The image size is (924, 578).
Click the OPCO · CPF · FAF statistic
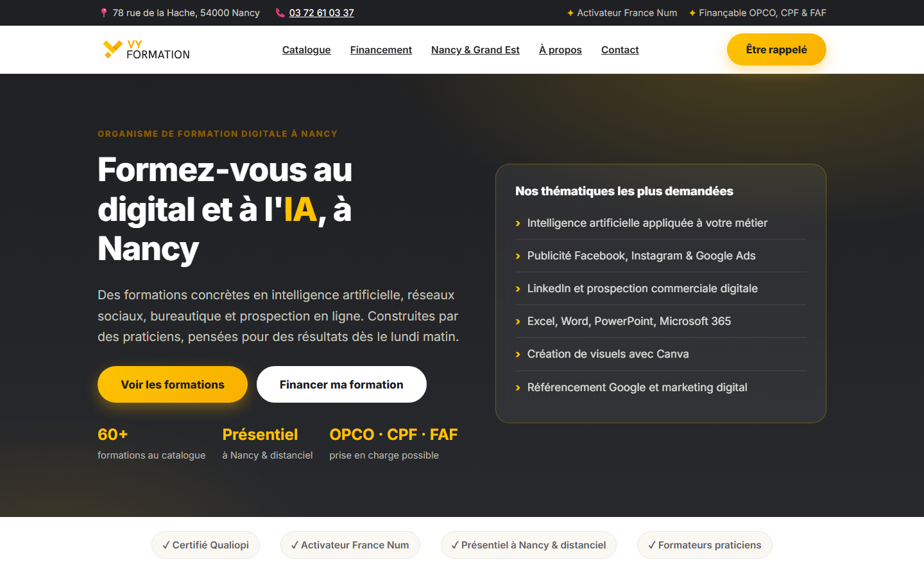(393, 444)
